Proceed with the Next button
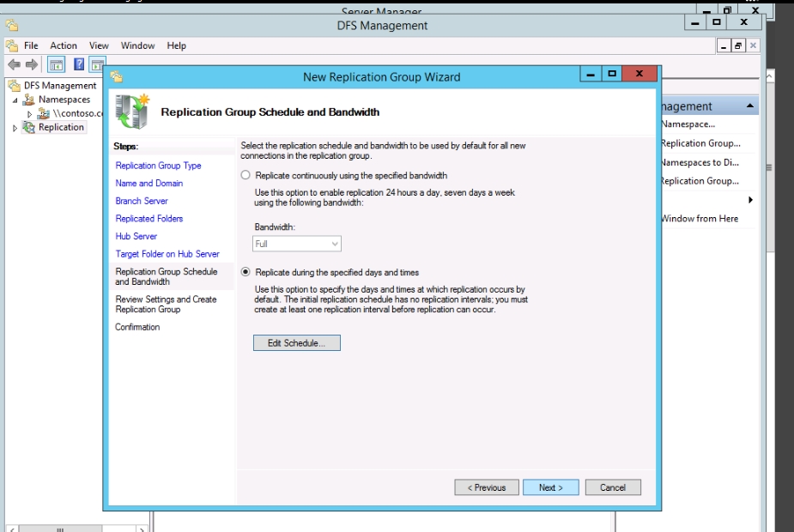The height and width of the screenshot is (532, 794). (551, 487)
